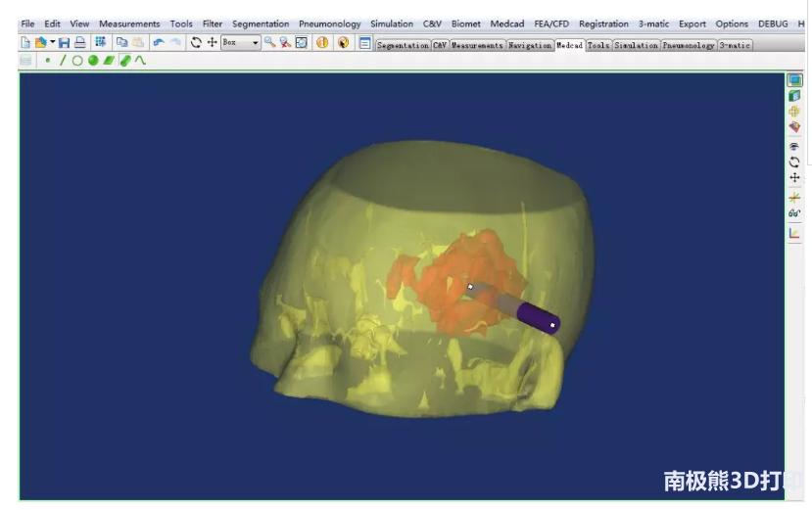Open the Segmentation menu
Screen dimensions: 812x510
tap(261, 23)
